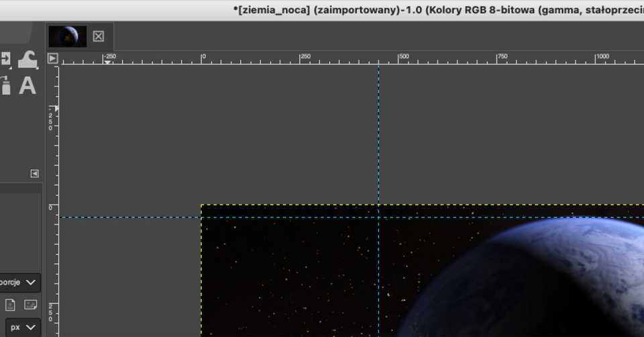Viewport: 644px width, 337px height.
Task: Click the vertical cyan guide line
Action: (378, 134)
